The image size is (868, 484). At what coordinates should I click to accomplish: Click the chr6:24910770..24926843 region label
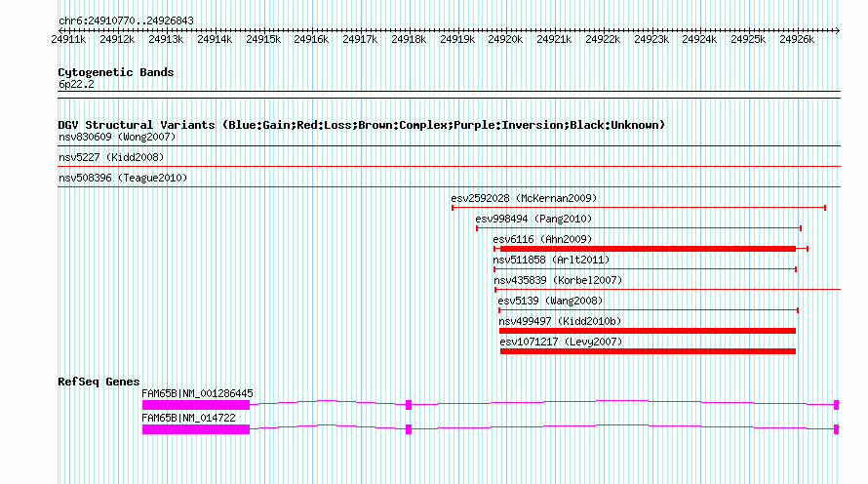[126, 21]
